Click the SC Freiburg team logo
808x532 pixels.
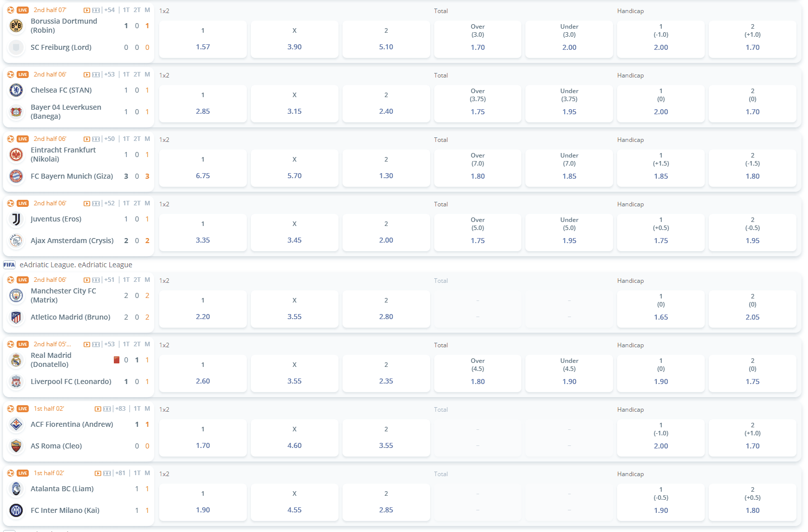point(16,47)
